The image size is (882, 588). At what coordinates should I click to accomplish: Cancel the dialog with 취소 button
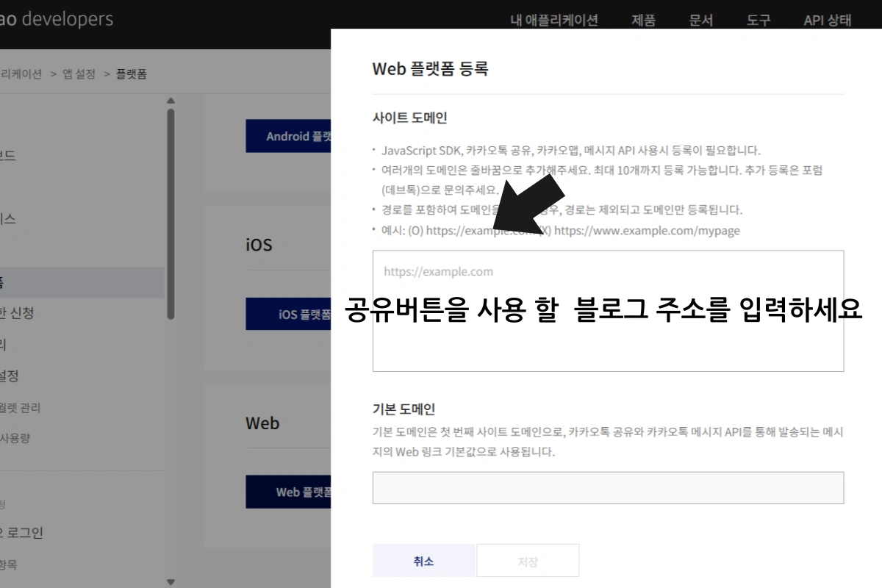(423, 562)
